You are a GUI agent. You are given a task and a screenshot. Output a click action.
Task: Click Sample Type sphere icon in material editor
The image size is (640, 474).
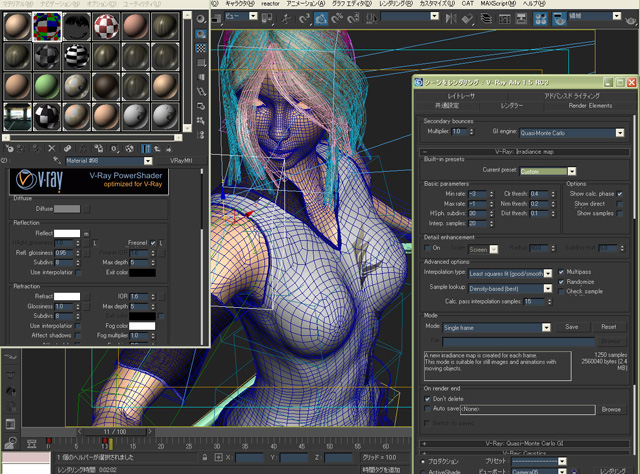pyautogui.click(x=200, y=19)
